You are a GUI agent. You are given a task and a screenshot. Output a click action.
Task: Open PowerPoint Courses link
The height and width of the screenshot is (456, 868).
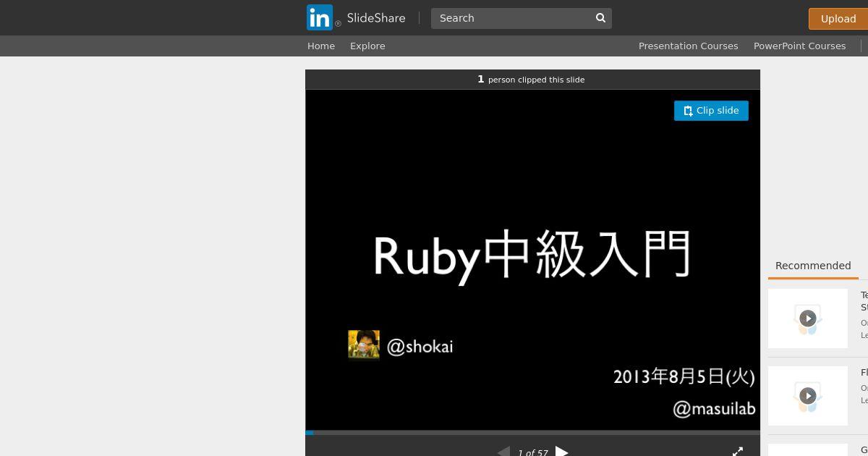point(799,46)
